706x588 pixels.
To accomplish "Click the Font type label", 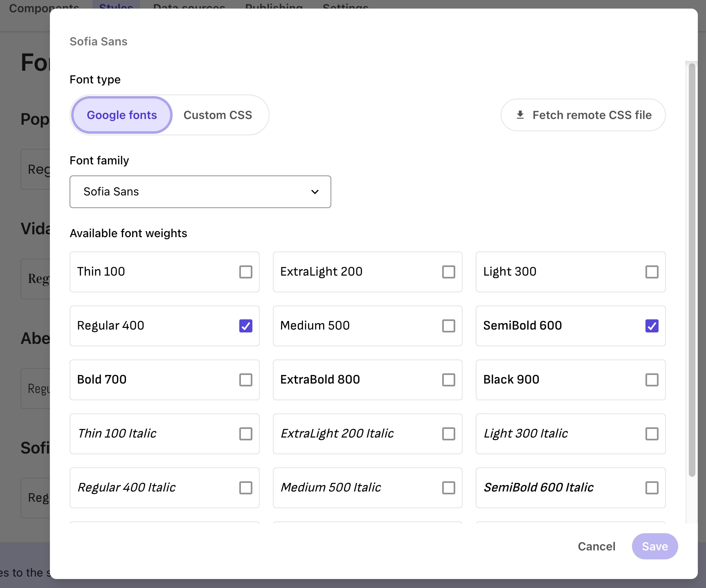I will coord(95,79).
